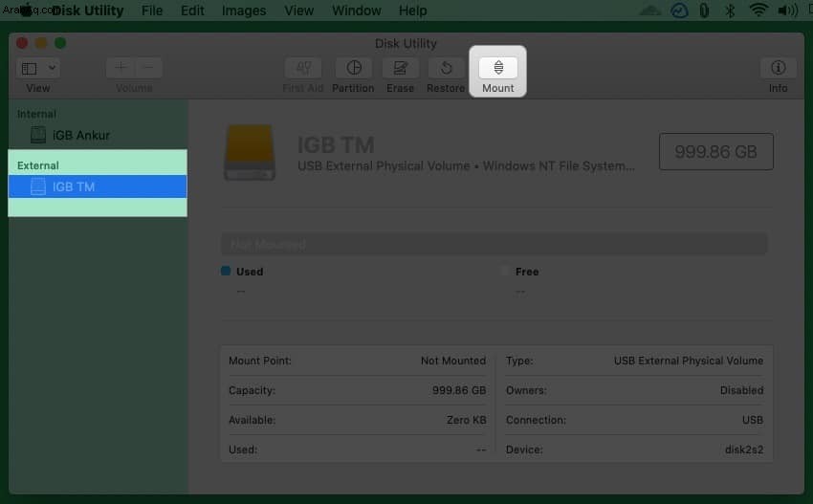Open the Disk Utility app menu
This screenshot has height=504, width=813.
pyautogui.click(x=88, y=11)
